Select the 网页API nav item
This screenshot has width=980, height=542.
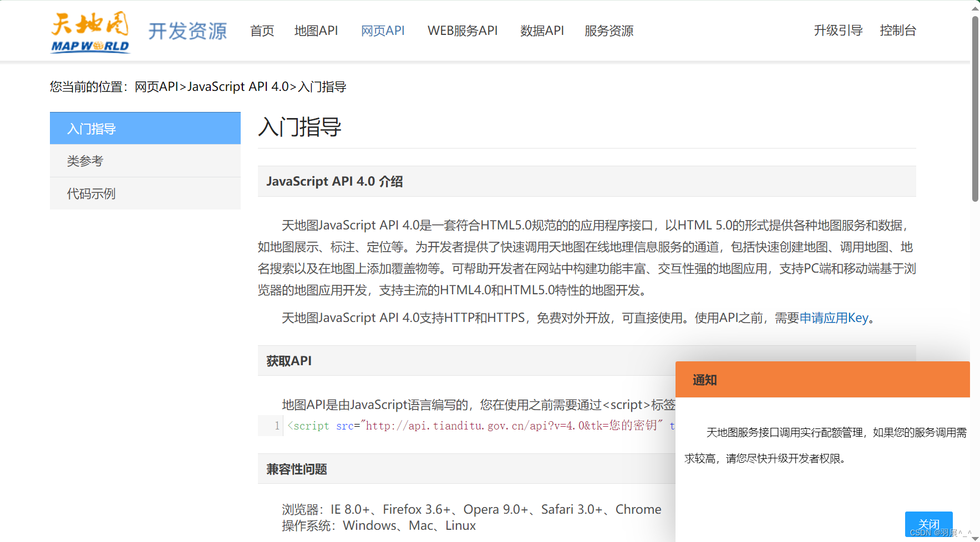click(x=383, y=30)
